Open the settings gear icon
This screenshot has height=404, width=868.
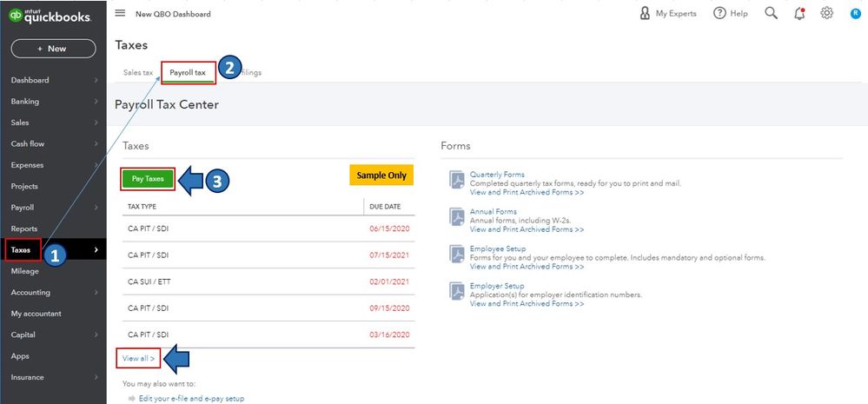pos(827,13)
